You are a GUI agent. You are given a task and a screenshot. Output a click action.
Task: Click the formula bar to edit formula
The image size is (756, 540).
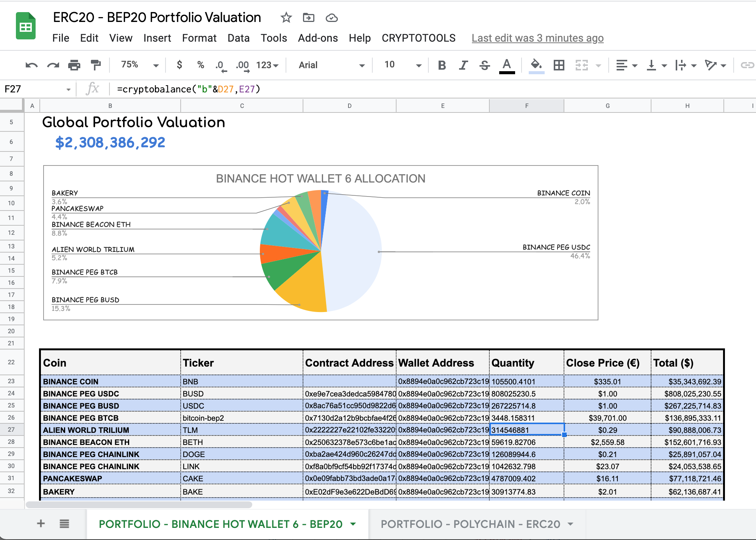[227, 89]
